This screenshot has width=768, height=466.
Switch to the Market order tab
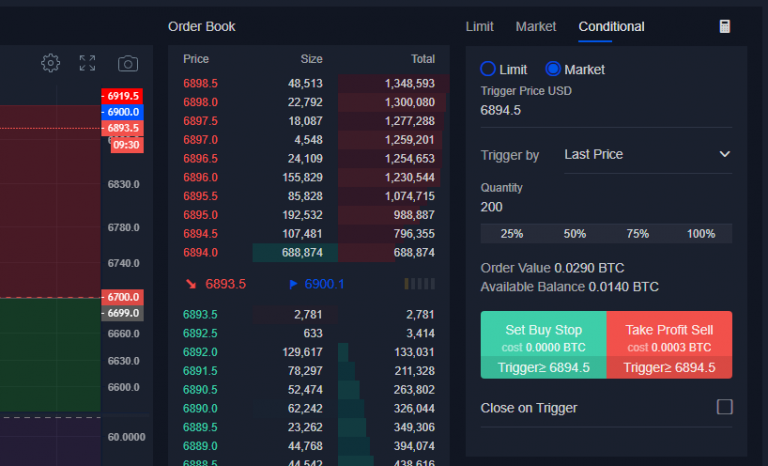pyautogui.click(x=536, y=27)
